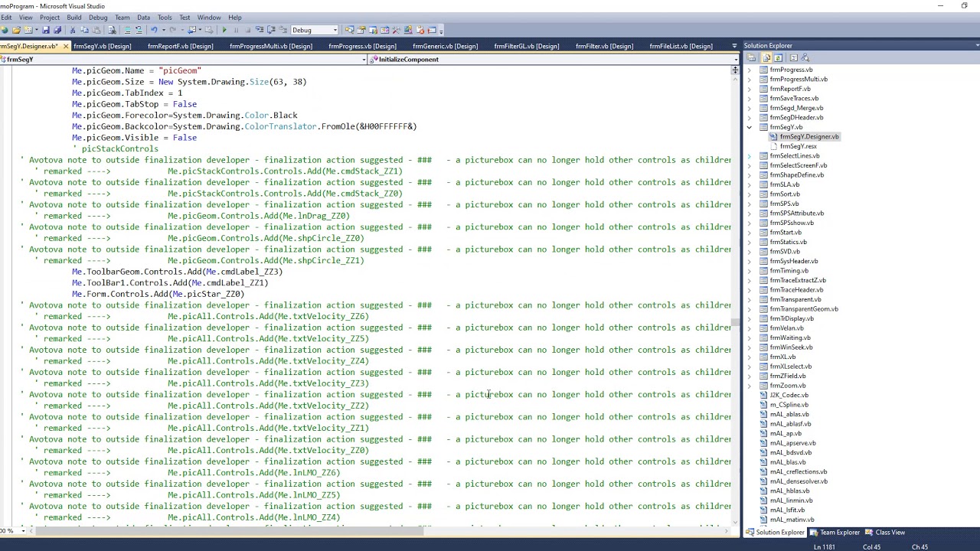This screenshot has width=980, height=551.
Task: Click the Copy toolbar icon
Action: click(x=84, y=30)
